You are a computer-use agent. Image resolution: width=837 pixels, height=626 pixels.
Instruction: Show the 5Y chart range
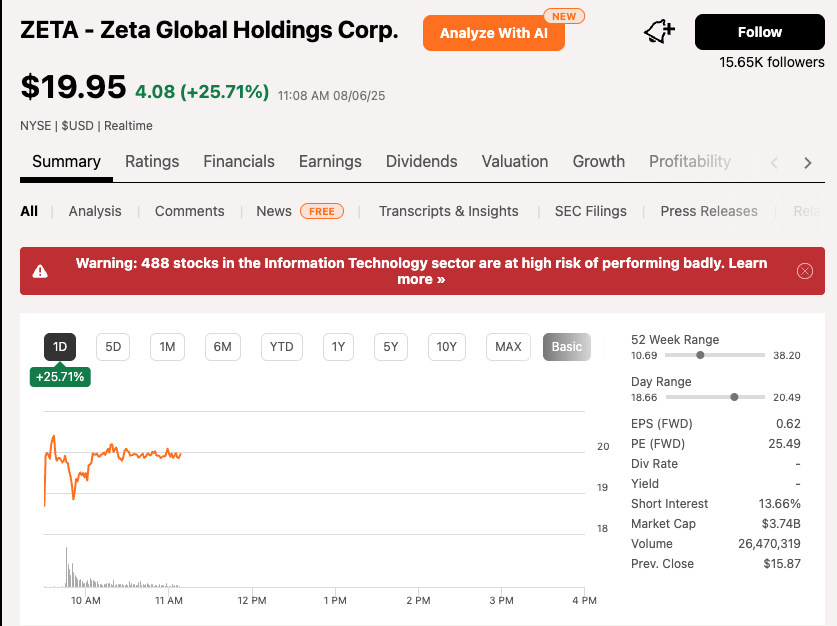point(391,347)
